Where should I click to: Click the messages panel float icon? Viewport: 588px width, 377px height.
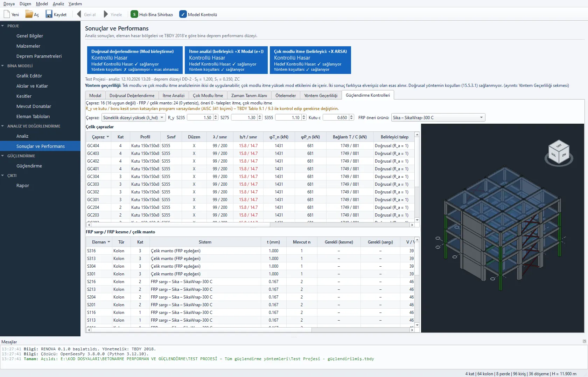tap(584, 341)
